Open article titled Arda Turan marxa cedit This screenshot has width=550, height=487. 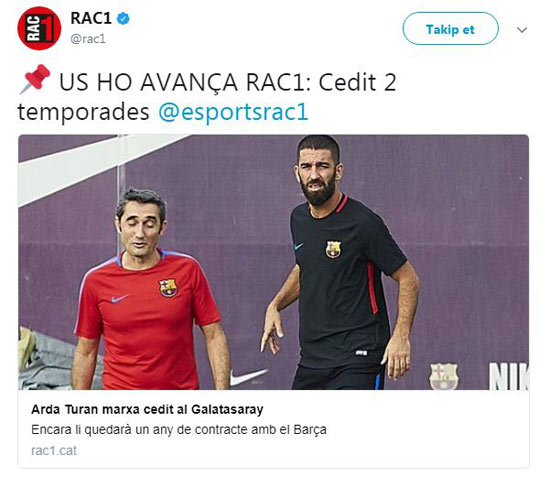click(147, 409)
